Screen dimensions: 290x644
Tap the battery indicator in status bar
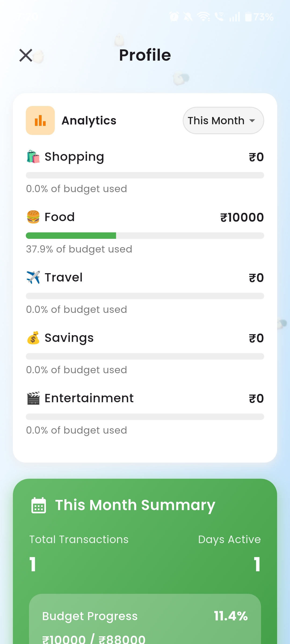click(x=249, y=17)
